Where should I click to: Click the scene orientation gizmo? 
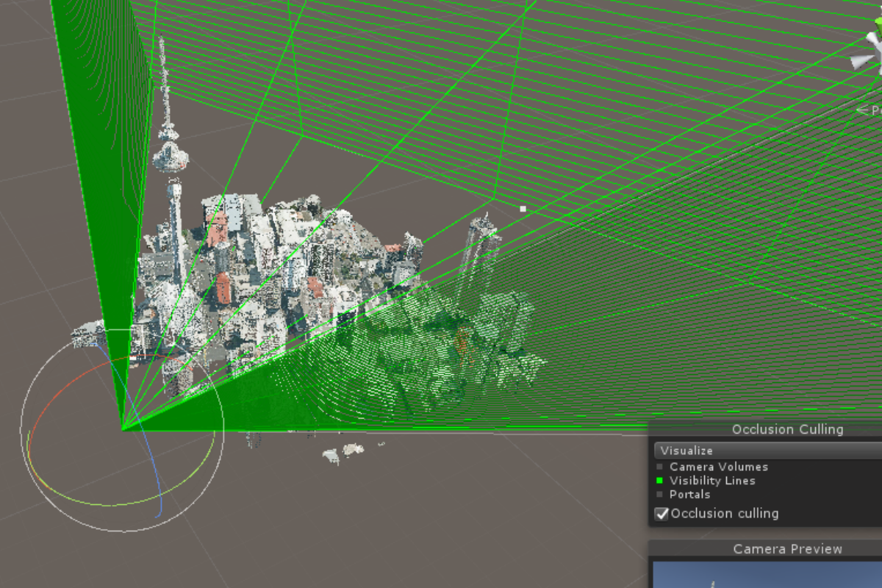point(869,51)
